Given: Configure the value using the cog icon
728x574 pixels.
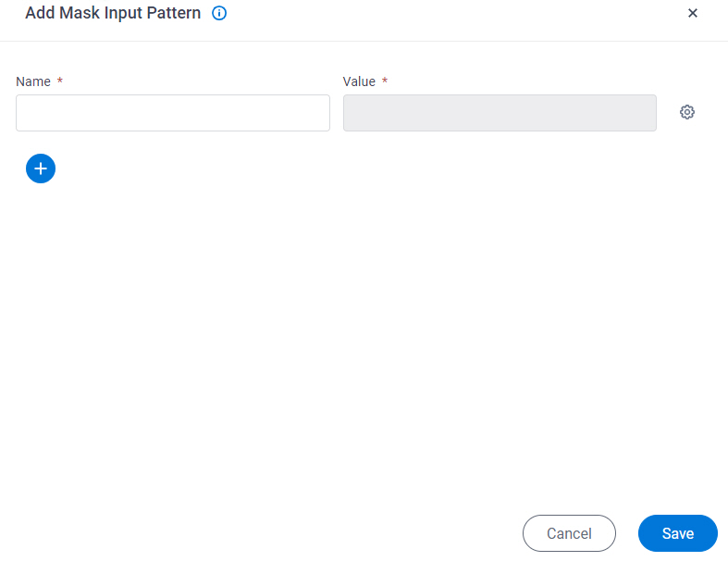Looking at the screenshot, I should pos(687,112).
